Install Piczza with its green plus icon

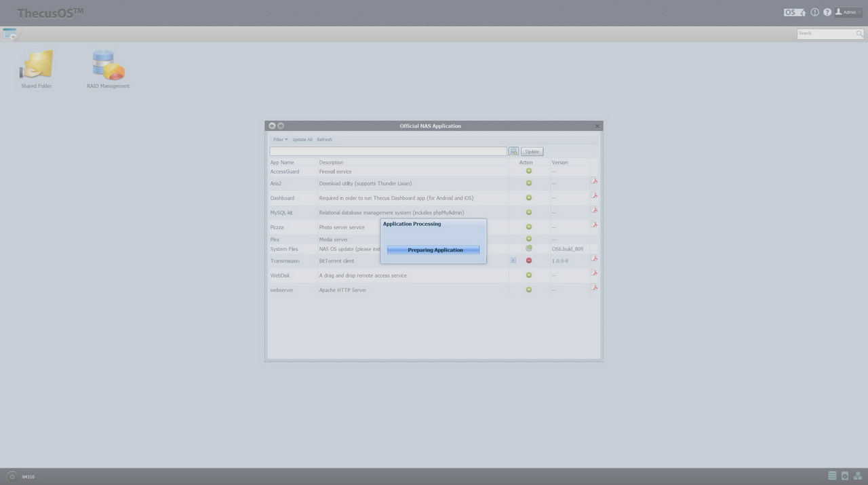pyautogui.click(x=529, y=227)
